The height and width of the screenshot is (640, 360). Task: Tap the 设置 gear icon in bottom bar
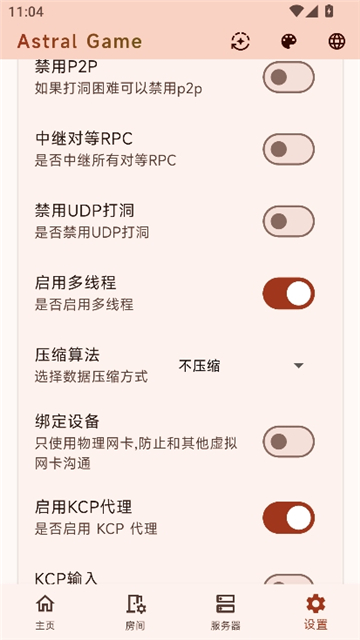point(316,604)
